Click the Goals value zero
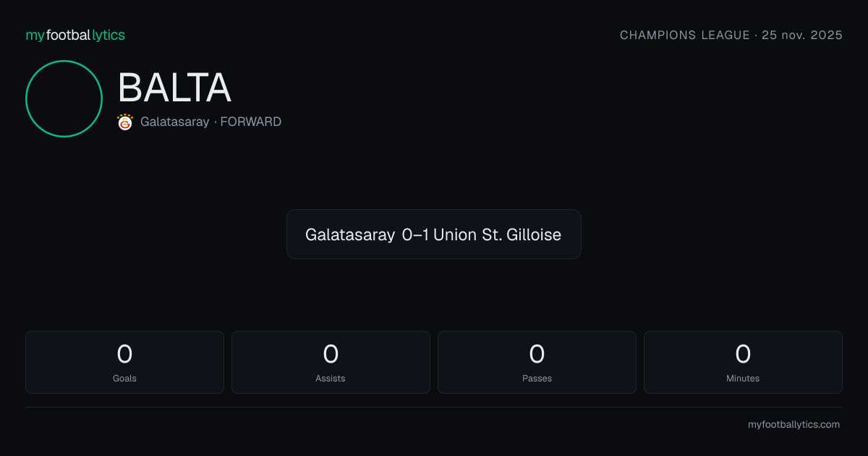Image resolution: width=868 pixels, height=456 pixels. (124, 354)
